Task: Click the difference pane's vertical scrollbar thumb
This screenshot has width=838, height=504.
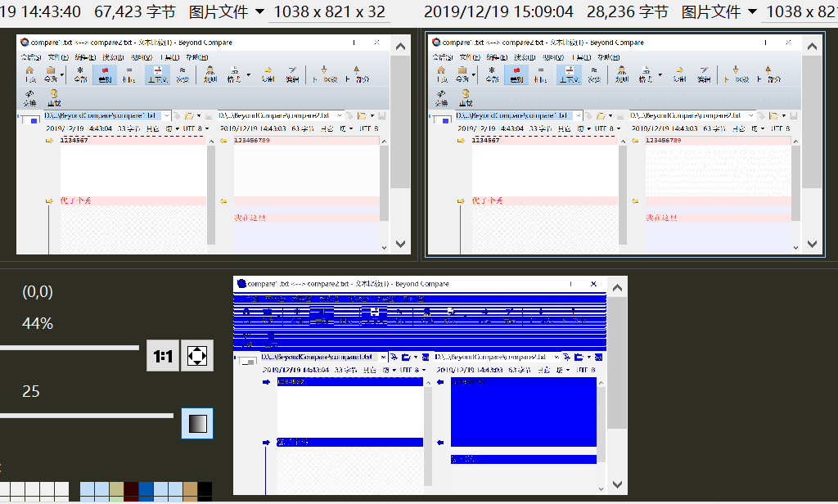Action: [617, 363]
